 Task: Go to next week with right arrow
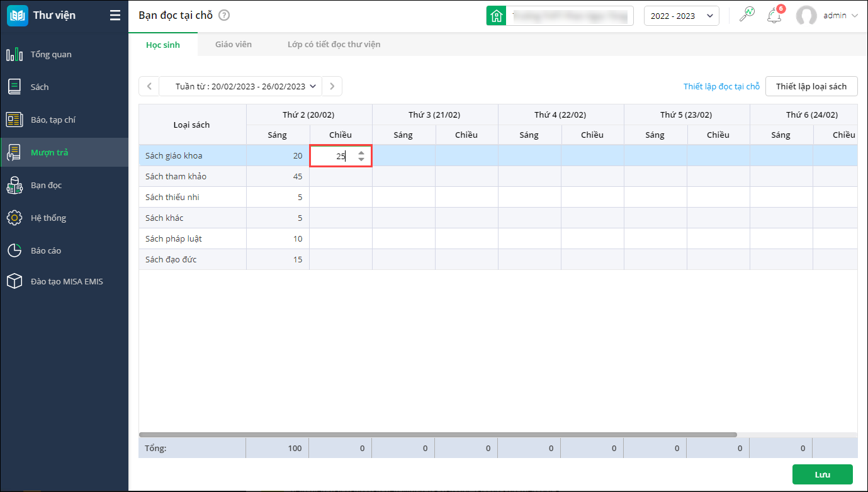332,86
